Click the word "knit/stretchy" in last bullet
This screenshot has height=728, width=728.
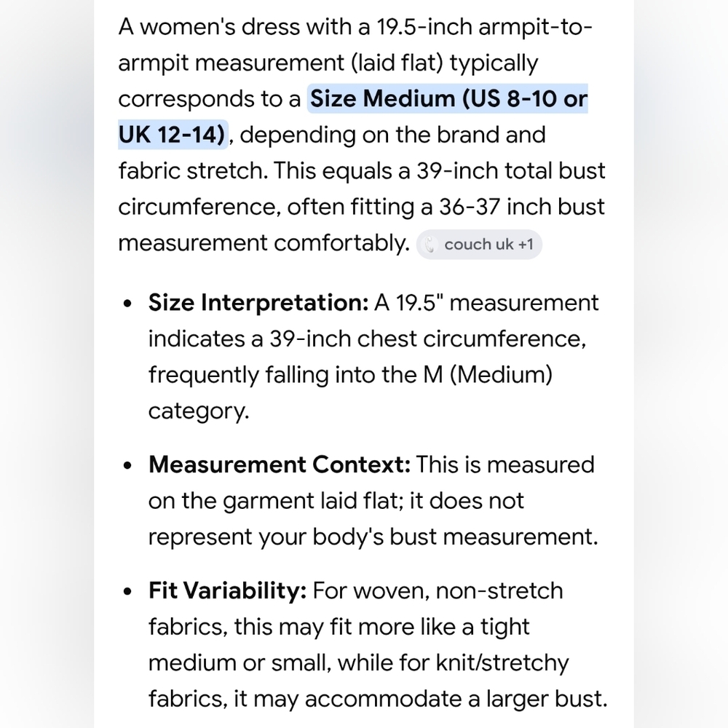(x=502, y=663)
